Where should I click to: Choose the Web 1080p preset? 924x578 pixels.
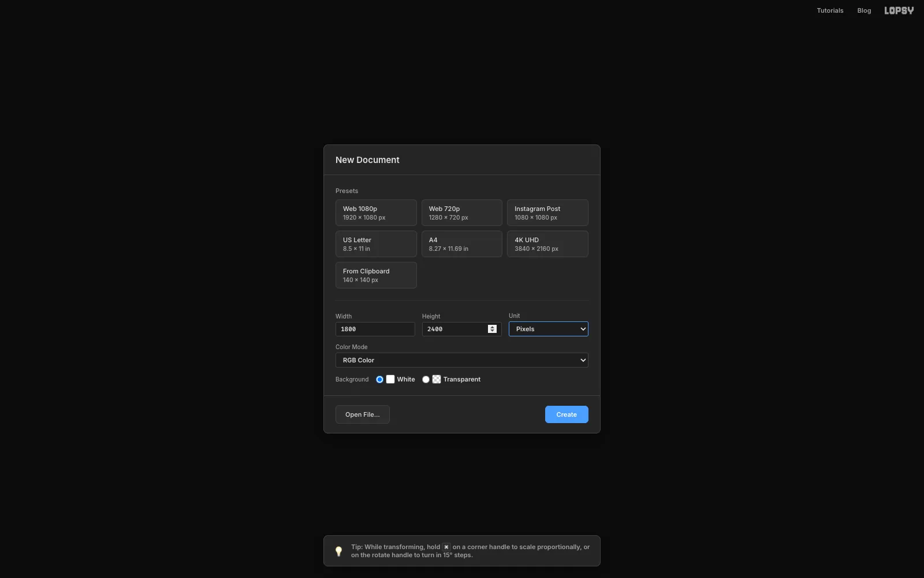(376, 213)
